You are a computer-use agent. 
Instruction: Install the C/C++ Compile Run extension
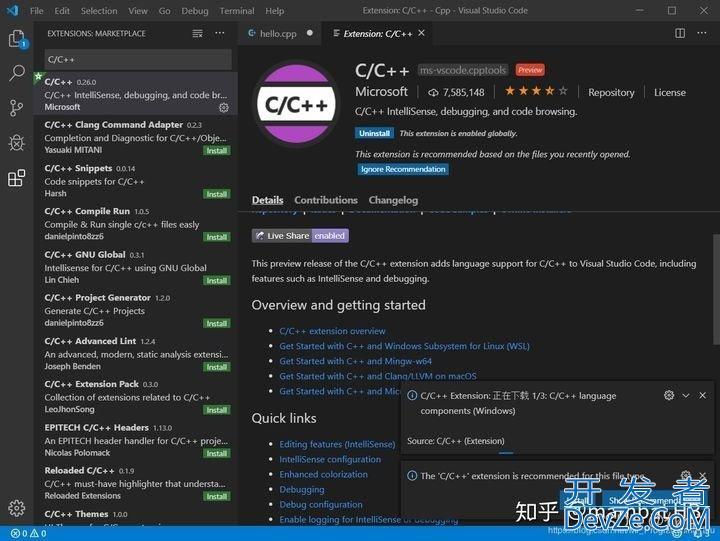pos(217,237)
